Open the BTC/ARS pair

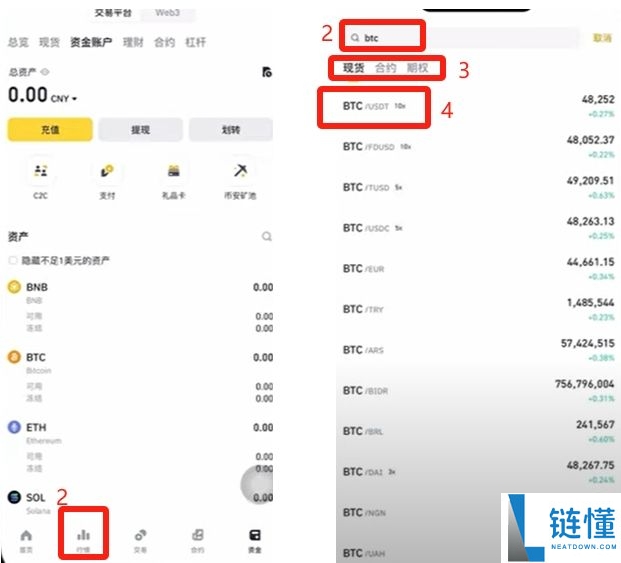(x=478, y=350)
